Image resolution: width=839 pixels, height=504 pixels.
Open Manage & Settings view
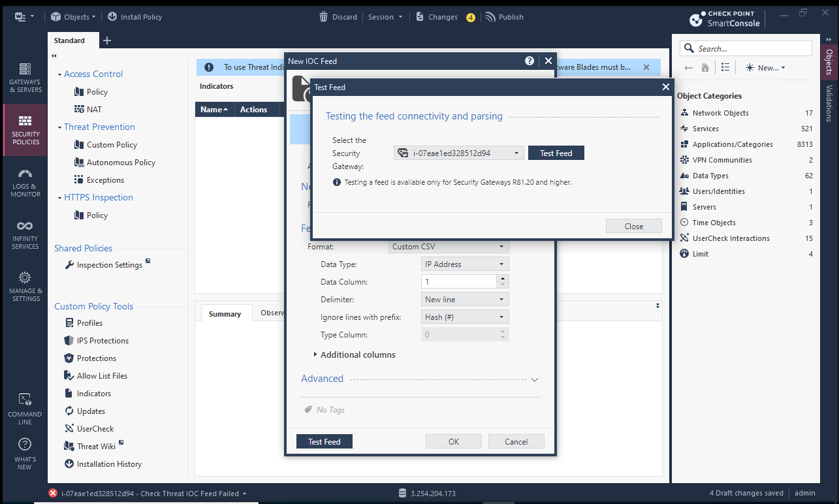pos(25,285)
